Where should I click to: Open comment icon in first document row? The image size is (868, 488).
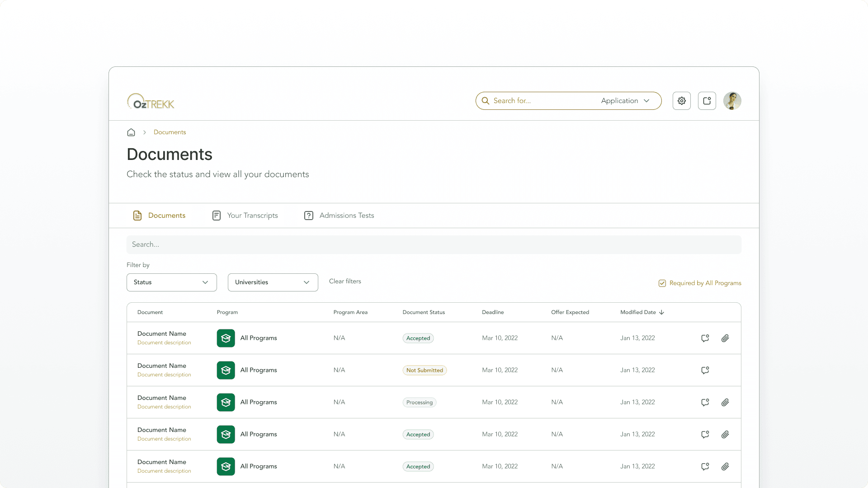pyautogui.click(x=705, y=338)
